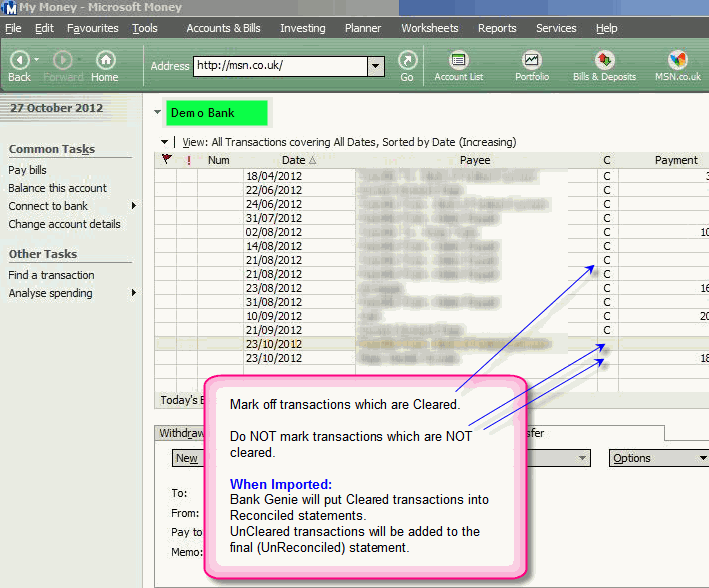Click the Payment column header
Viewport: 709px width, 588px height.
(676, 160)
